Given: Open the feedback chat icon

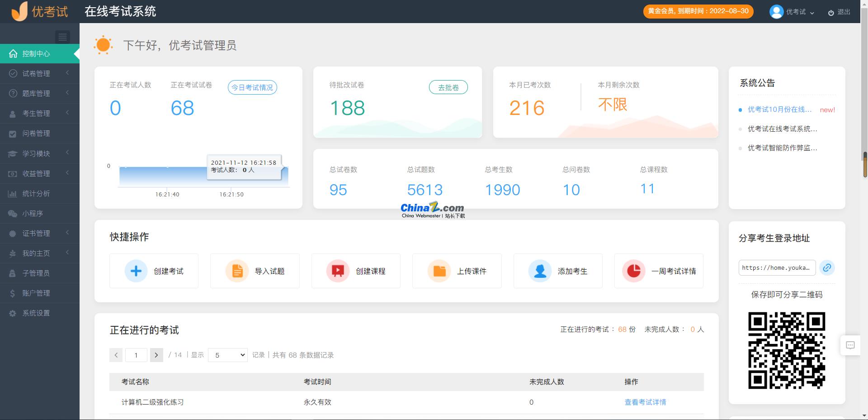Looking at the screenshot, I should pos(850,345).
